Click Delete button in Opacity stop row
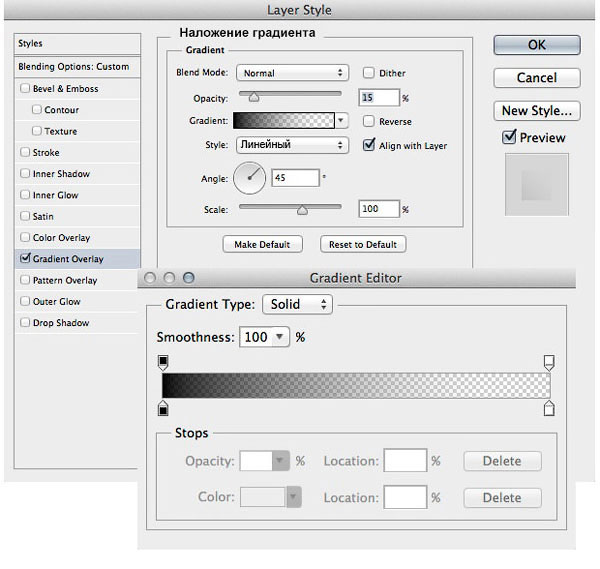 502,461
